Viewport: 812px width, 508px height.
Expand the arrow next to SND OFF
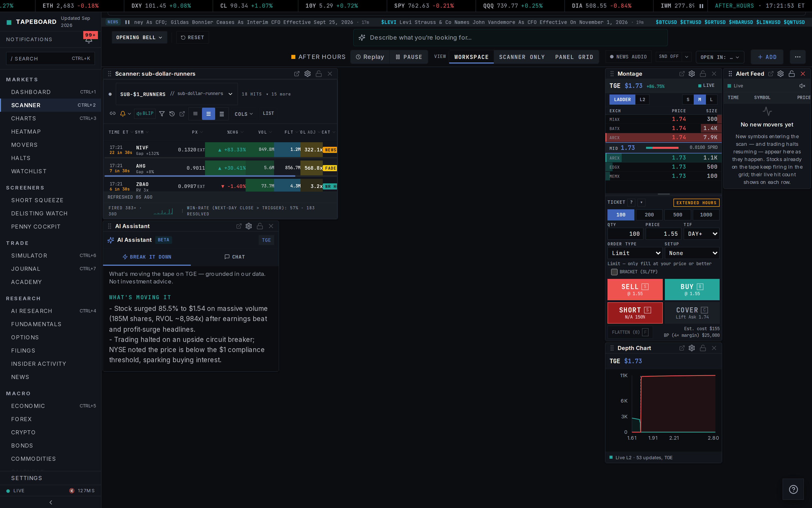click(x=686, y=57)
